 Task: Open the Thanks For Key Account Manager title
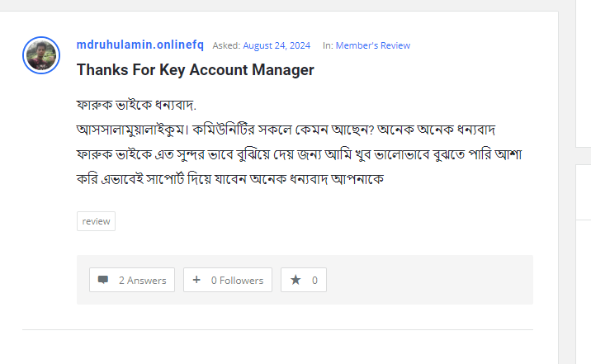pyautogui.click(x=195, y=70)
